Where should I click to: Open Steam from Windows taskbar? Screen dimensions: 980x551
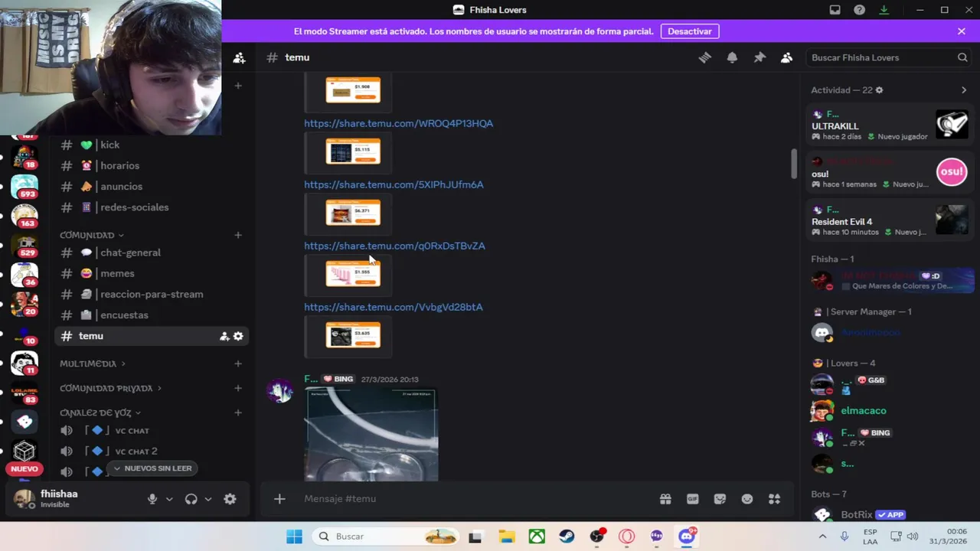(x=567, y=536)
